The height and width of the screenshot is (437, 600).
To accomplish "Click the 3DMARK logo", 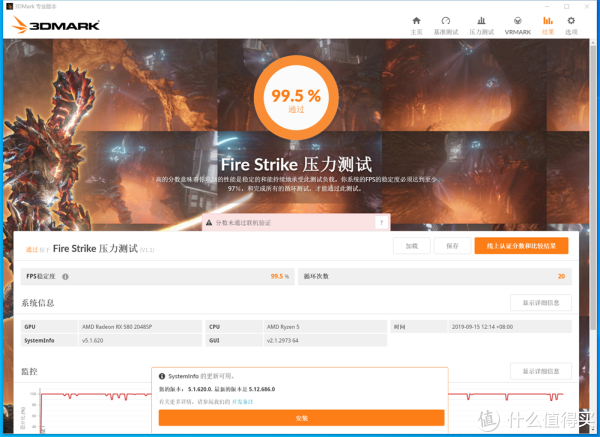I will (x=56, y=25).
